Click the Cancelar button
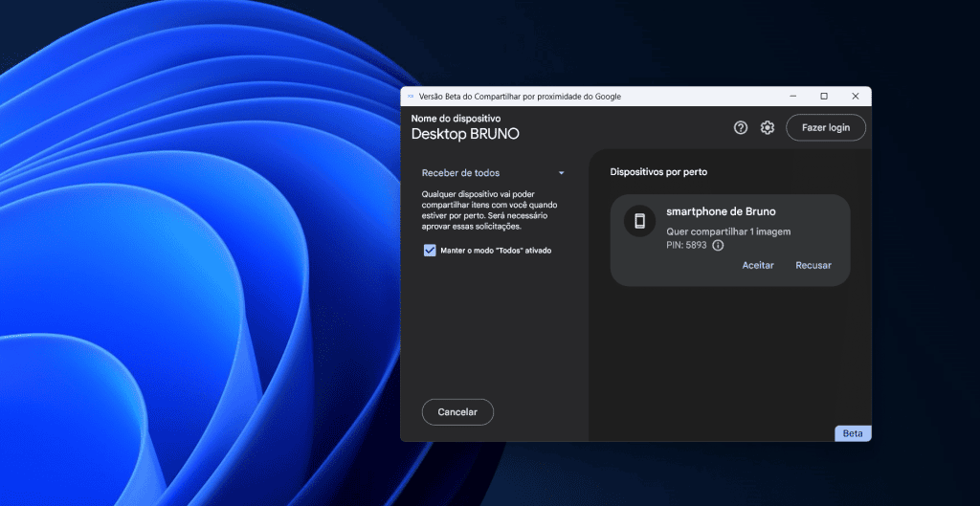 point(457,412)
